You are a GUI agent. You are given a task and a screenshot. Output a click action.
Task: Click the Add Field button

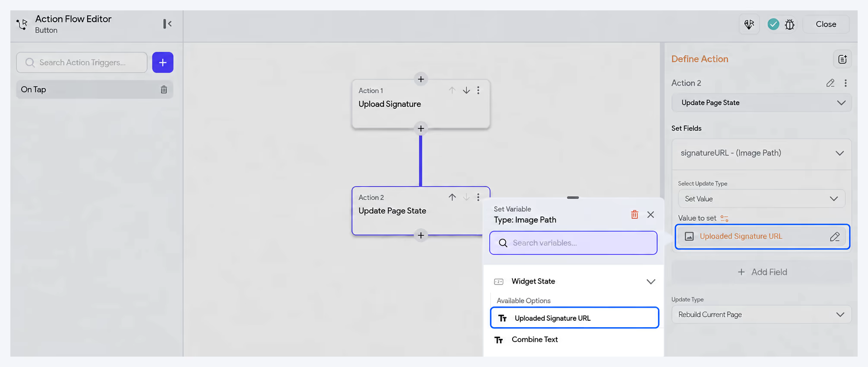761,272
